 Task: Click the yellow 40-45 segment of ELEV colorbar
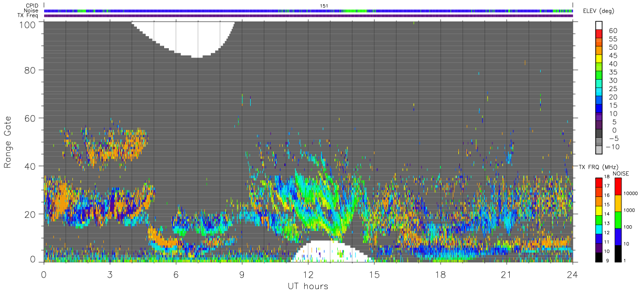tap(599, 60)
